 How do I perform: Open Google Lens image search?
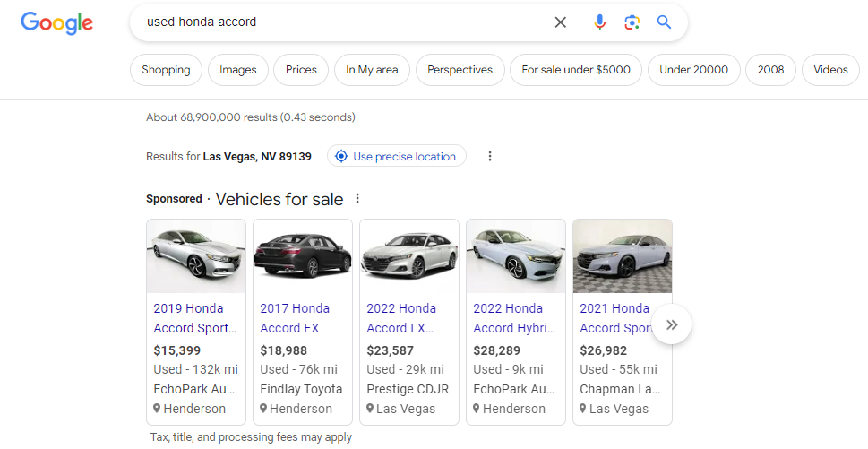click(x=632, y=22)
